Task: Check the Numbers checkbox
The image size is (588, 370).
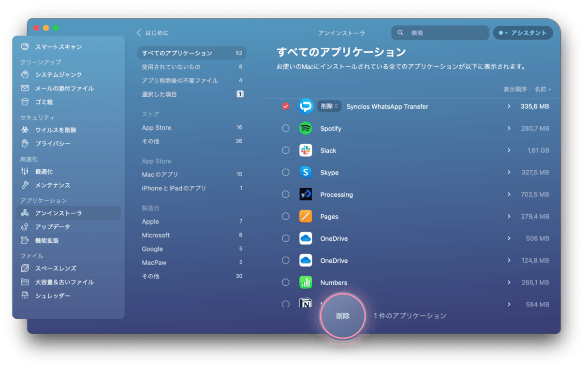Action: tap(286, 282)
